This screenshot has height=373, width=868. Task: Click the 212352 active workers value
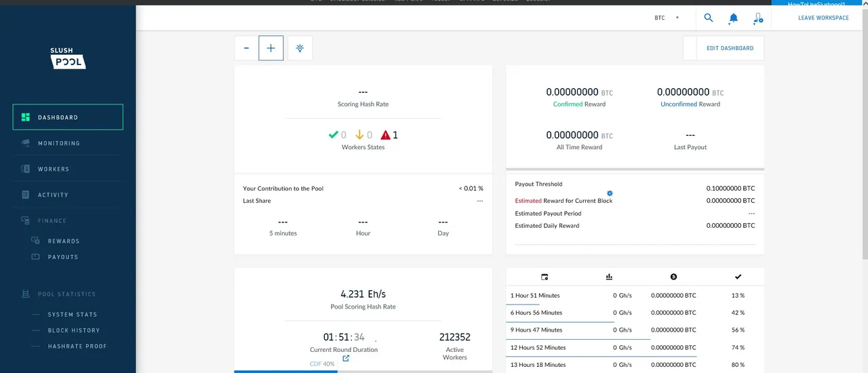tap(455, 337)
